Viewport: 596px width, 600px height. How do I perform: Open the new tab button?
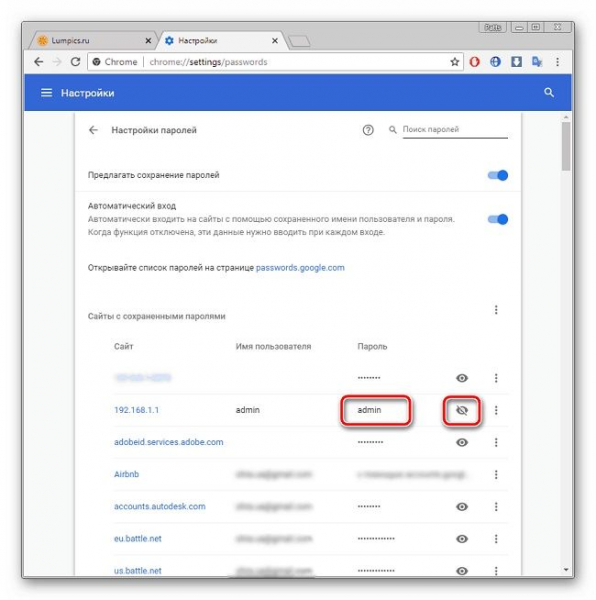[x=299, y=41]
